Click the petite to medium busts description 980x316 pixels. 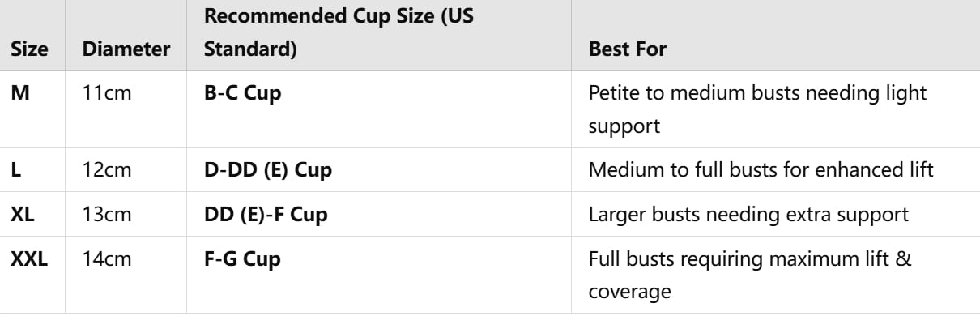point(758,110)
